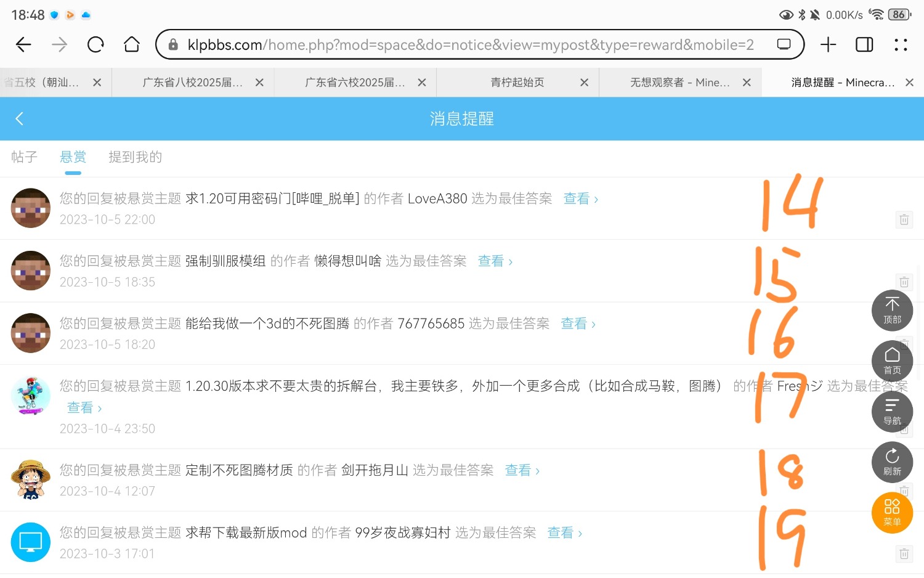Click the blue monitor avatar of 求帮下载最新版mod notification
The height and width of the screenshot is (578, 924).
pos(31,542)
